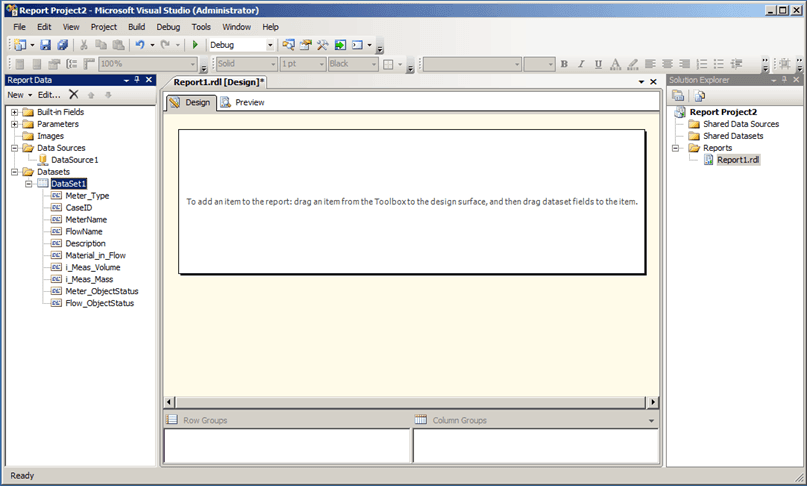807x486 pixels.
Task: Select Report1.rdl in Solution Explorer
Action: 738,160
